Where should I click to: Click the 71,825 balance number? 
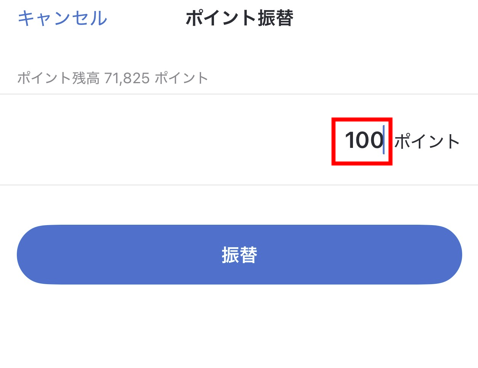pyautogui.click(x=127, y=79)
